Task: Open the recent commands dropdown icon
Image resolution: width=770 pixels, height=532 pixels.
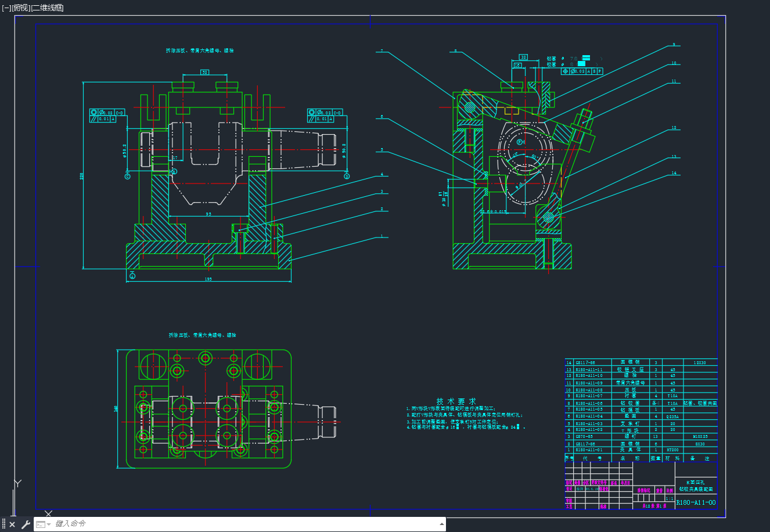Action: pos(44,524)
